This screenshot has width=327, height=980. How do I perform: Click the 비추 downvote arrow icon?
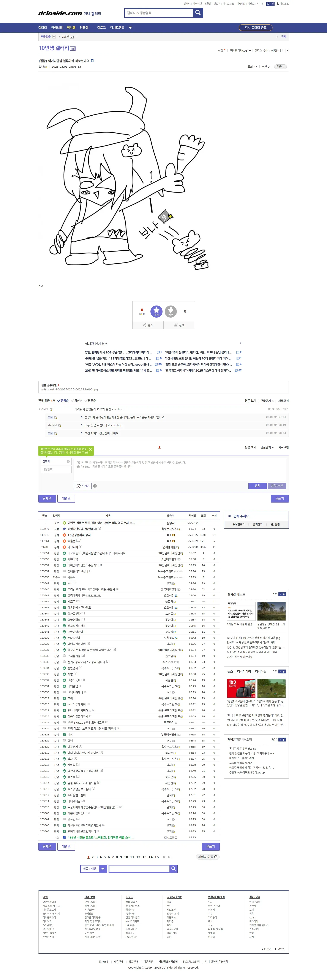pyautogui.click(x=171, y=311)
